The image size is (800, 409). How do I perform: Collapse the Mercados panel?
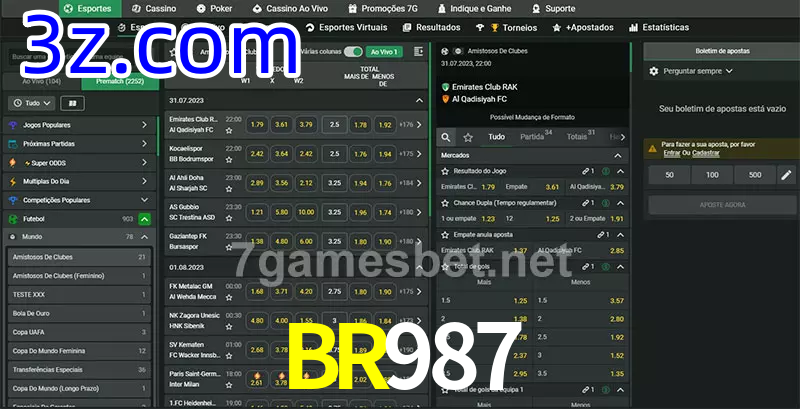point(618,156)
